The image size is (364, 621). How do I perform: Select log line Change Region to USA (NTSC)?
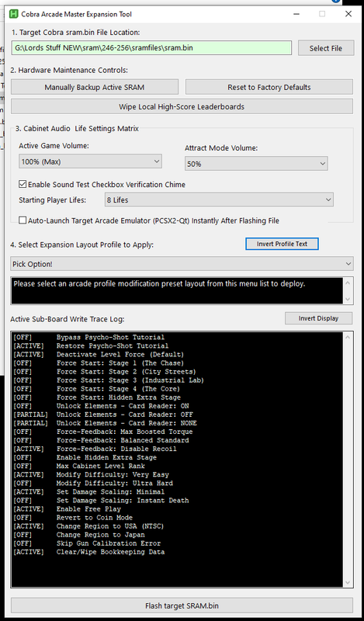tap(88, 526)
